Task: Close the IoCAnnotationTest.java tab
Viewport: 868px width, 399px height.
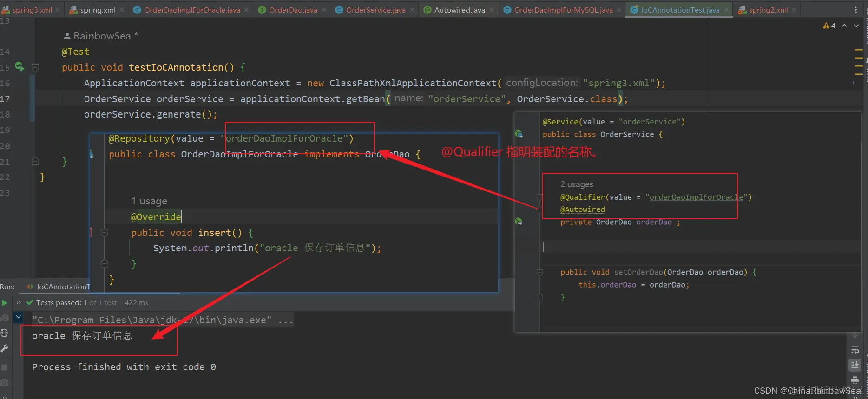Action: click(726, 10)
